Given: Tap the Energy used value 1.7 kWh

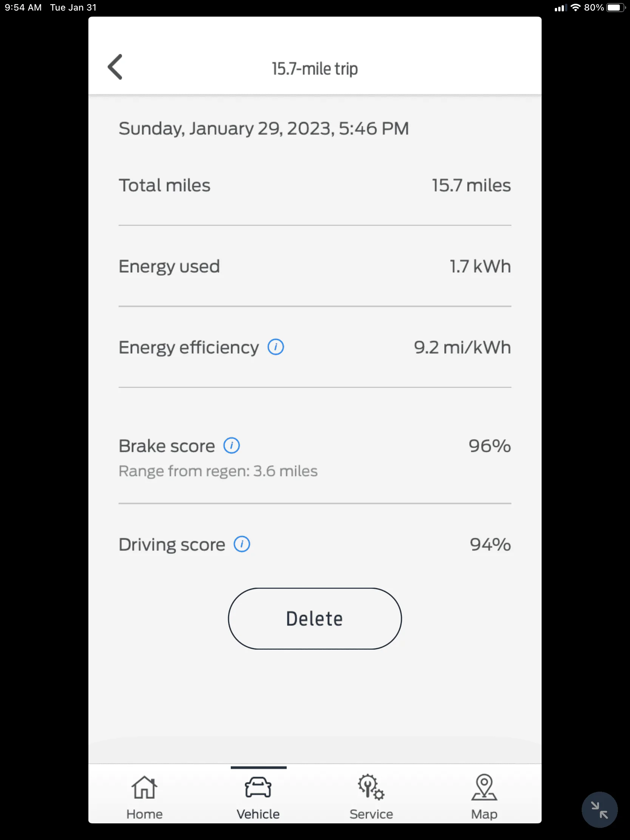Looking at the screenshot, I should pyautogui.click(x=480, y=266).
